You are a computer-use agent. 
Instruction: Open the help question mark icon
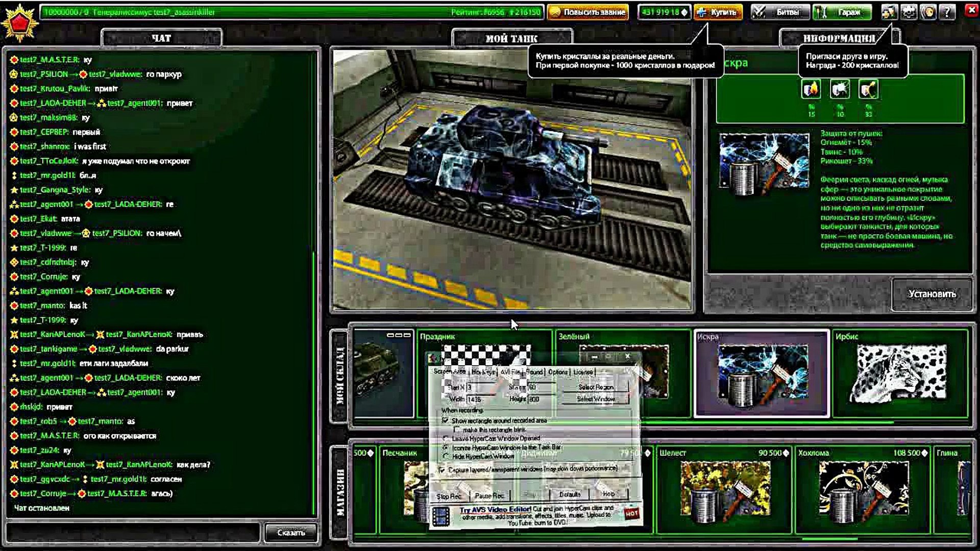point(947,12)
